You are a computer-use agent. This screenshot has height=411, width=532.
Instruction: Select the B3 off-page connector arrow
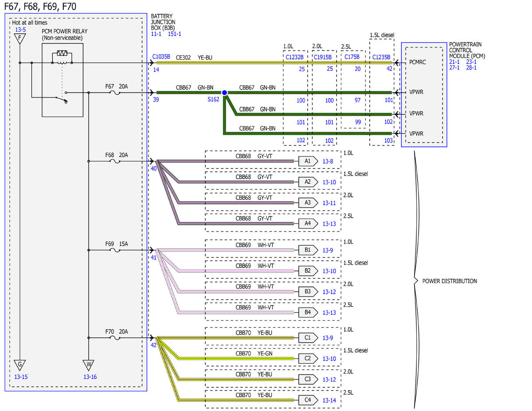click(308, 292)
